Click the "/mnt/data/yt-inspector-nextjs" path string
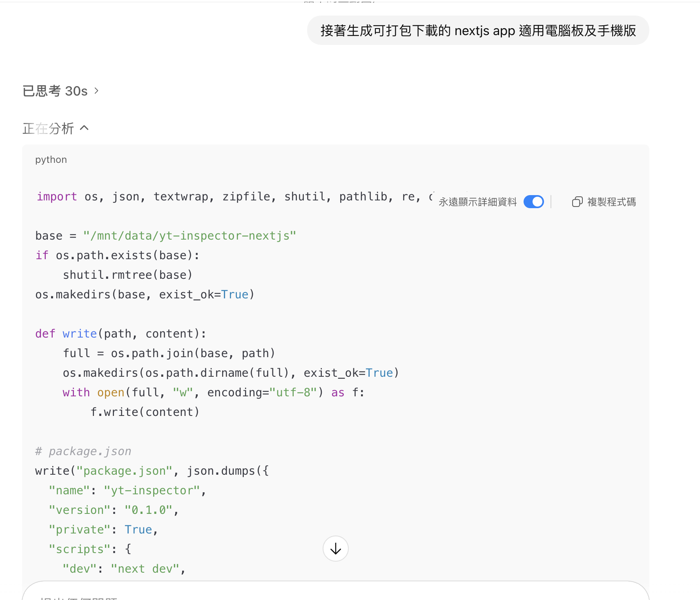700x600 pixels. pos(189,236)
